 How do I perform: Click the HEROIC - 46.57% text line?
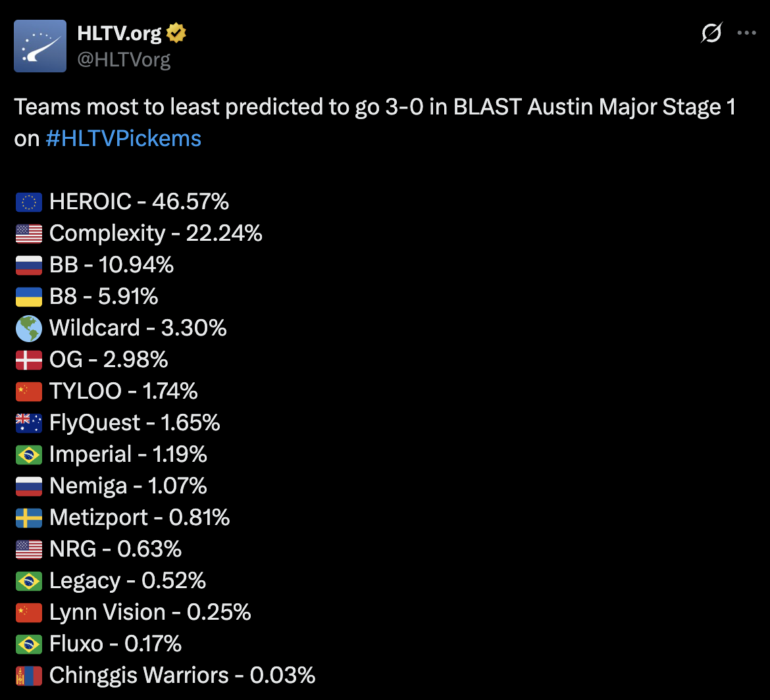139,201
